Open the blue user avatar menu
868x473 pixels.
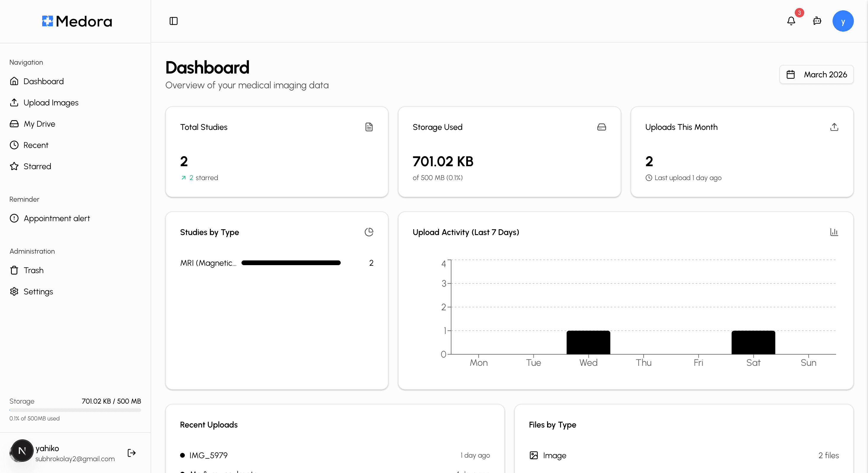tap(843, 21)
